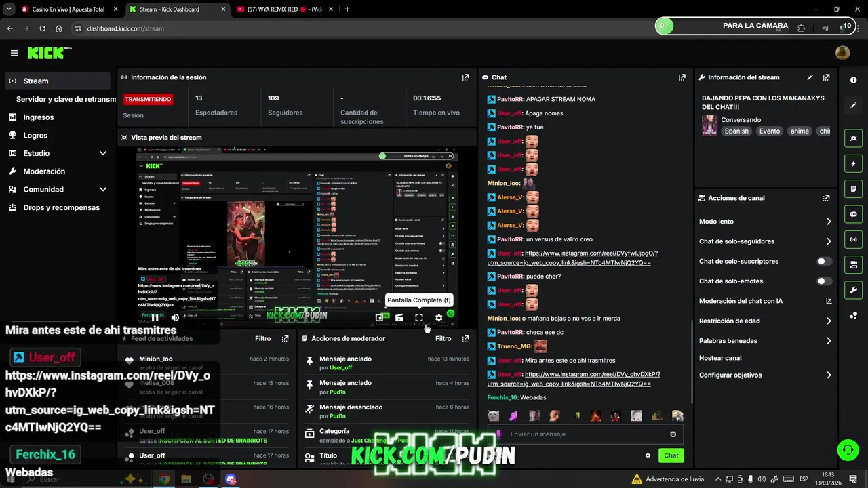Pop out the Acciones de moderador panel
Viewport: 868px width, 488px height.
click(465, 338)
